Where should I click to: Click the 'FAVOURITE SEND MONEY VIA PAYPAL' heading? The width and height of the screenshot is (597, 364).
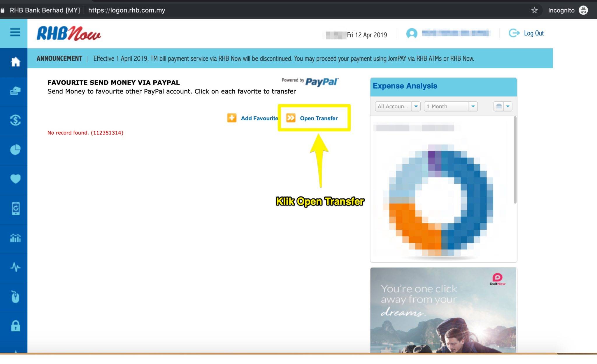(114, 82)
